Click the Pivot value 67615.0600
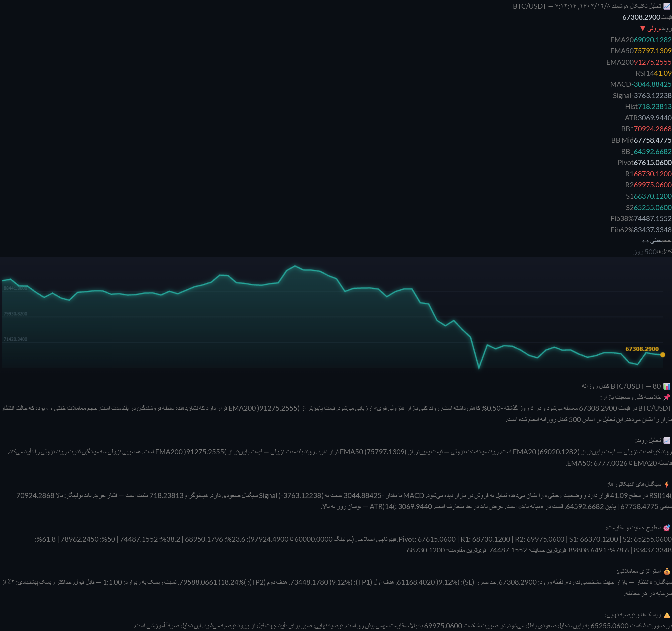 pyautogui.click(x=652, y=162)
